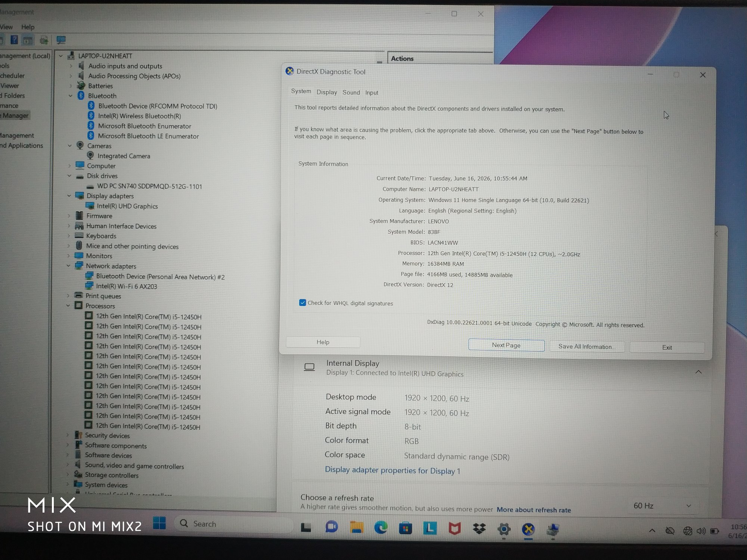The width and height of the screenshot is (747, 560).
Task: Click the battery icon in the system tray
Action: pyautogui.click(x=715, y=531)
